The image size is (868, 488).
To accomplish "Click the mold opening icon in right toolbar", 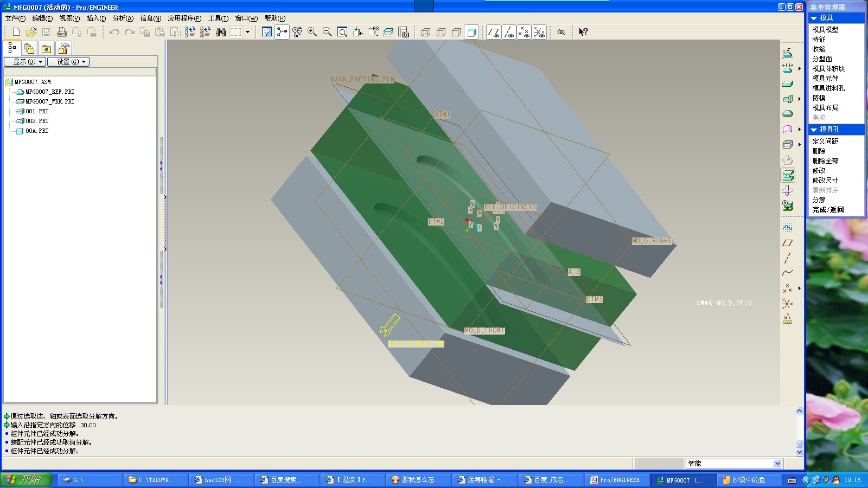I will click(788, 176).
